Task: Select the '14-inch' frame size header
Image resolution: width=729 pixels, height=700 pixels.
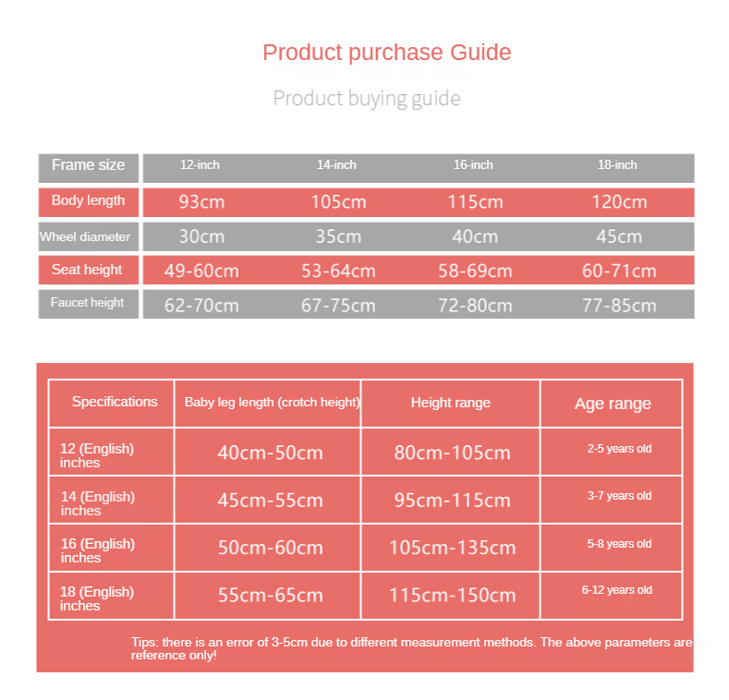Action: tap(336, 165)
